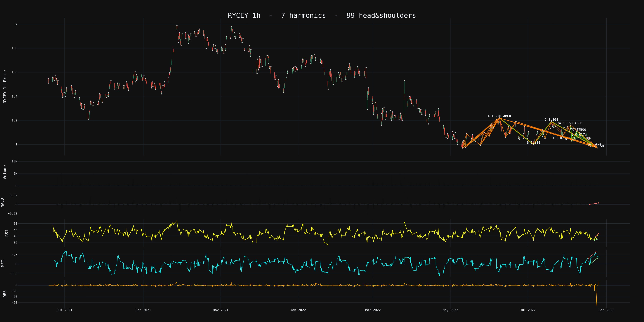Select the "B 1.000" harmonic point label
Viewport: 644px width, 322px height.
pos(533,143)
